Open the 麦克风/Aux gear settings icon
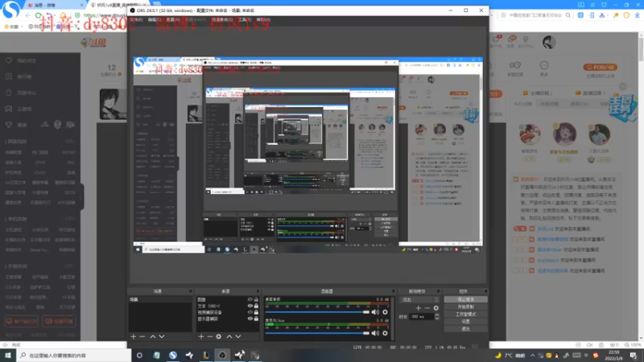Image resolution: width=644 pixels, height=362 pixels. point(385,333)
